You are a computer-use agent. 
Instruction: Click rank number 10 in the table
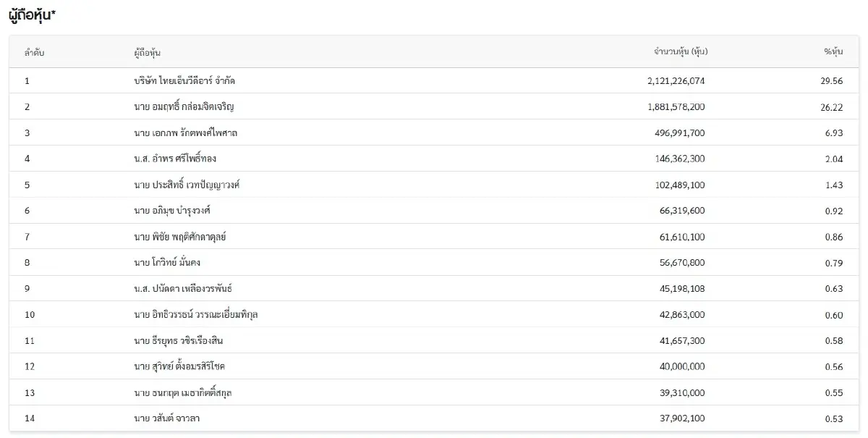click(29, 315)
